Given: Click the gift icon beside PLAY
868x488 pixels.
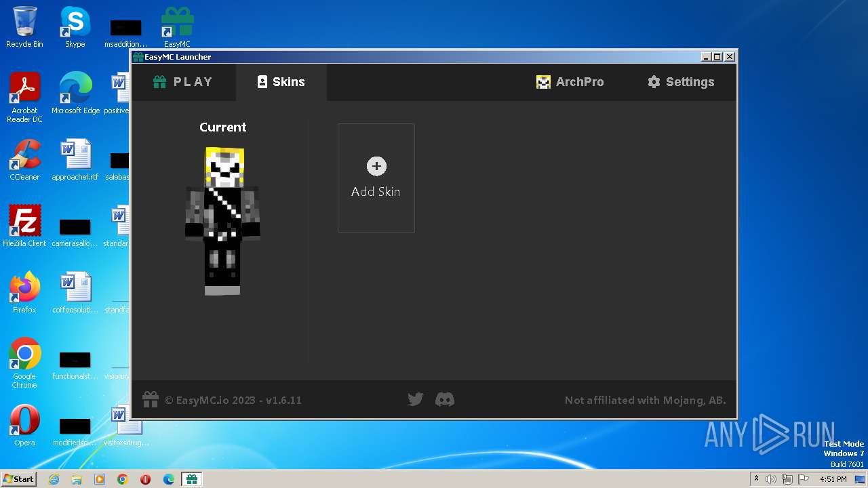Looking at the screenshot, I should pos(160,82).
